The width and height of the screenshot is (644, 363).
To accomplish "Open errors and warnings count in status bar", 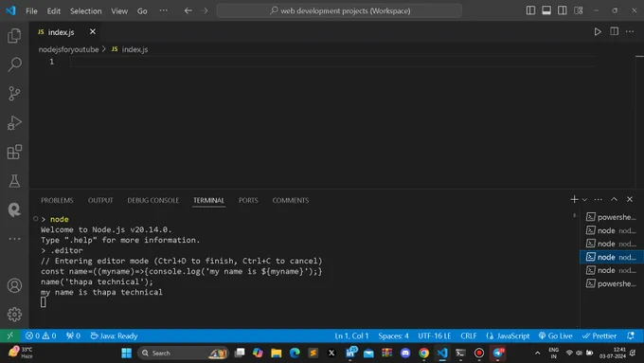I will point(41,336).
